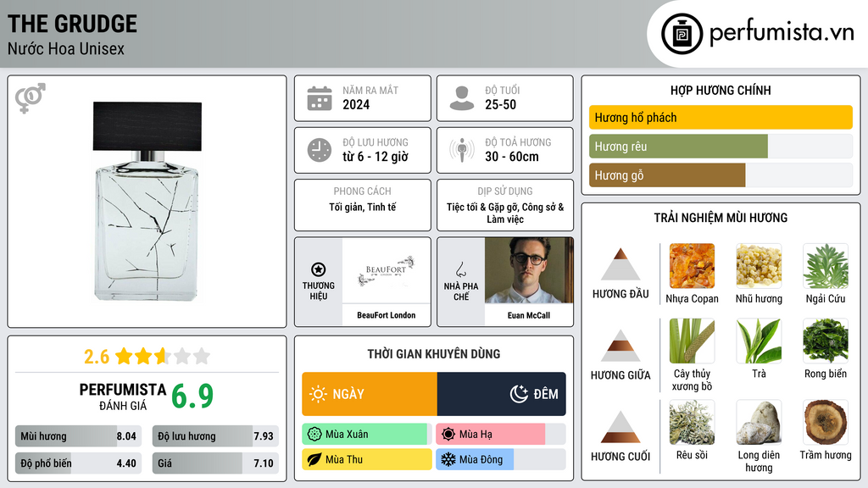Click the star badge icon above Thương hiệu
868x488 pixels.
319,269
